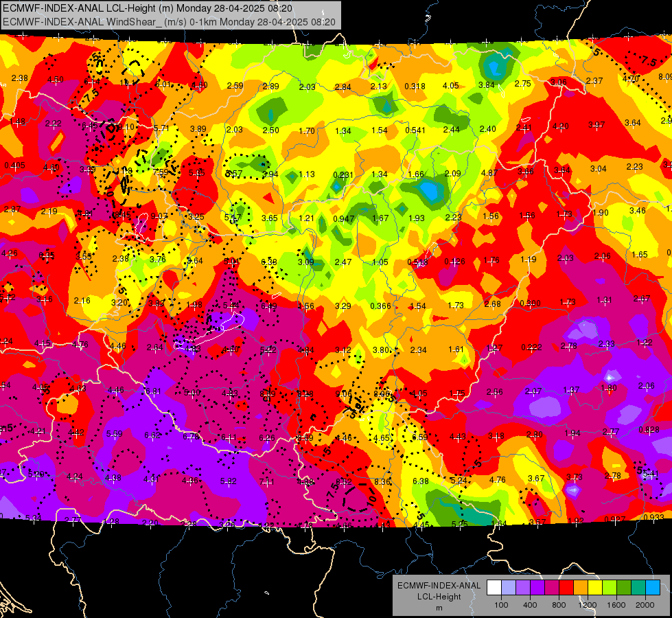Click the wind shear value 0.947

click(344, 219)
